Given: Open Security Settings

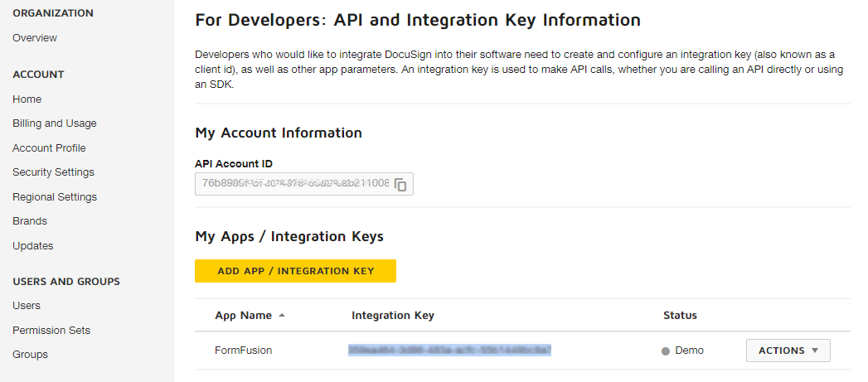Looking at the screenshot, I should coord(53,172).
